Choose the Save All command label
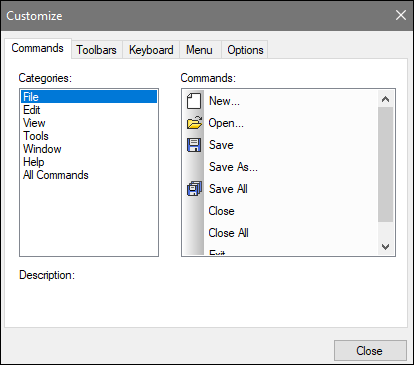The width and height of the screenshot is (414, 365). (228, 189)
